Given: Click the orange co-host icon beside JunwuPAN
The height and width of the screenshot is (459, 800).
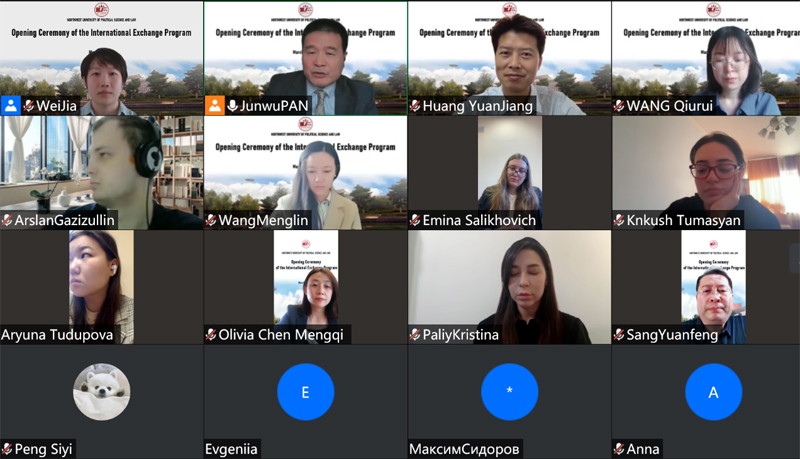Looking at the screenshot, I should coord(215,106).
